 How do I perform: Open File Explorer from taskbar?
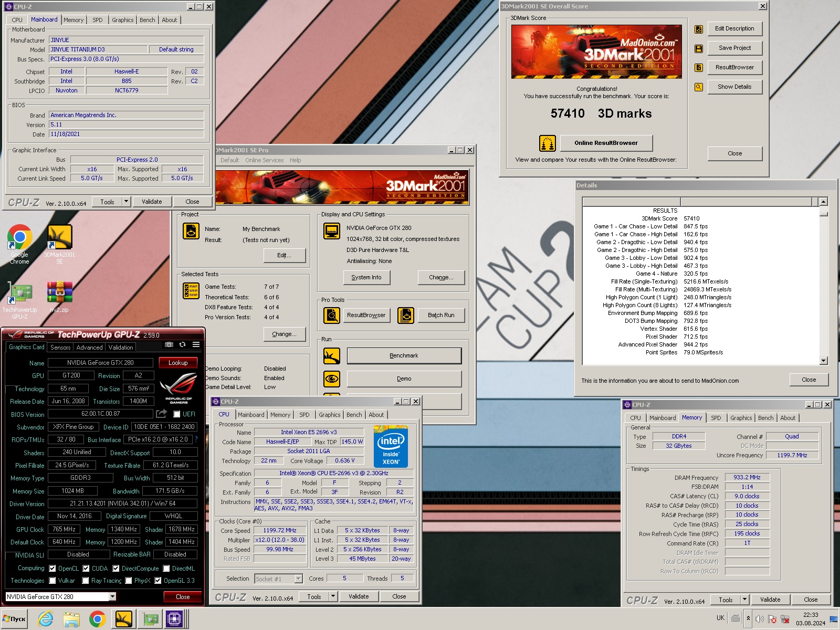(x=71, y=619)
